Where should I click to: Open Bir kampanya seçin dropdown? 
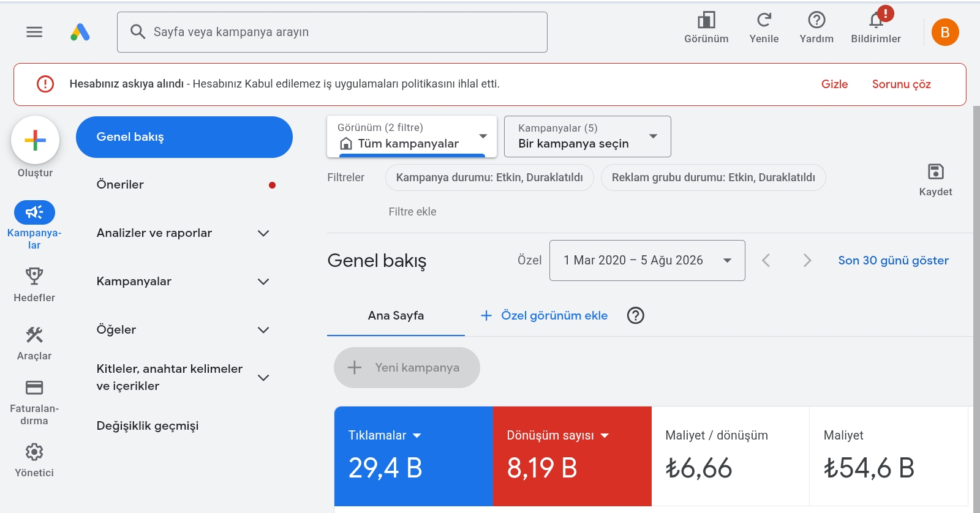(x=587, y=137)
